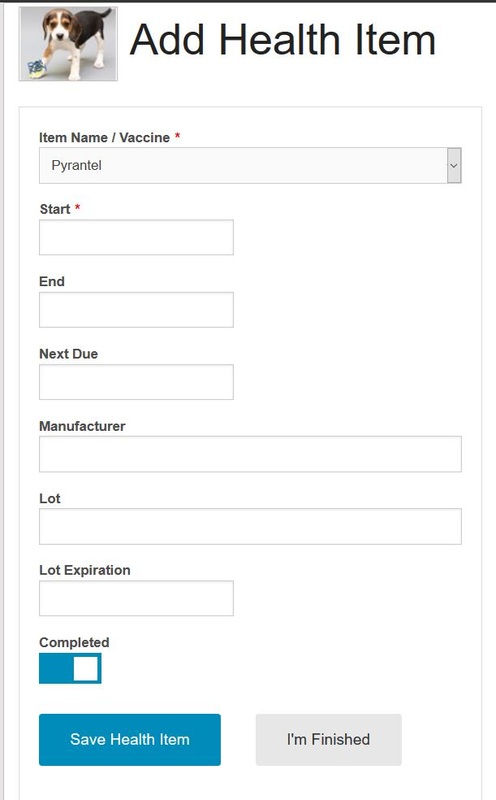Click the Save Health Item button
The width and height of the screenshot is (496, 800).
[x=130, y=740]
